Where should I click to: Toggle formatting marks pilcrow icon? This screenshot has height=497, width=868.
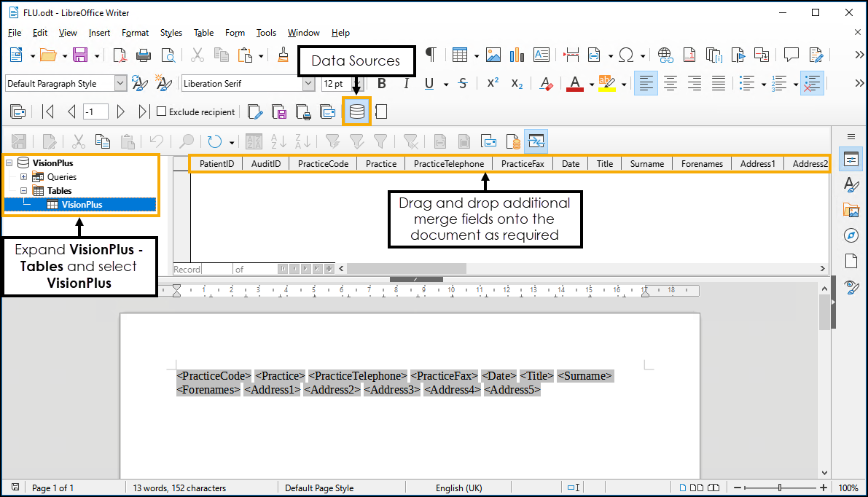point(430,54)
